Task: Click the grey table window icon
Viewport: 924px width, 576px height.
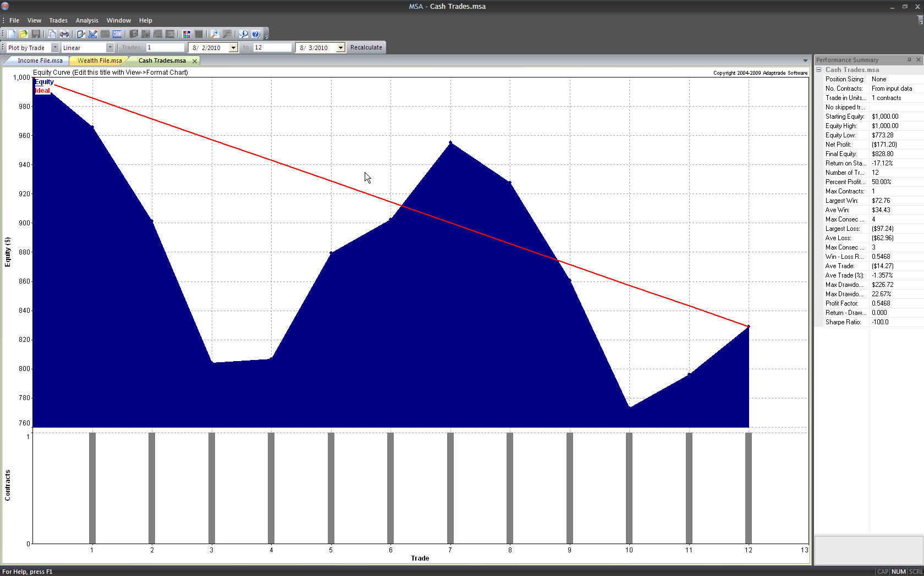Action: click(105, 34)
